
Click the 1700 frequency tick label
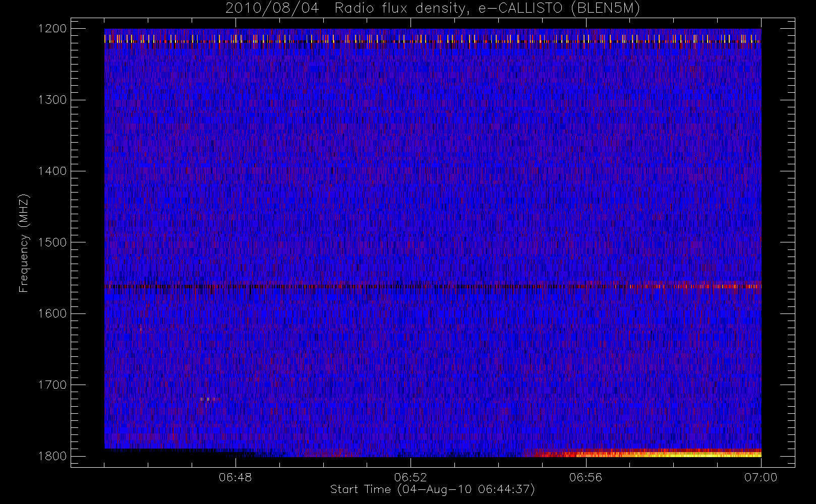pos(52,385)
